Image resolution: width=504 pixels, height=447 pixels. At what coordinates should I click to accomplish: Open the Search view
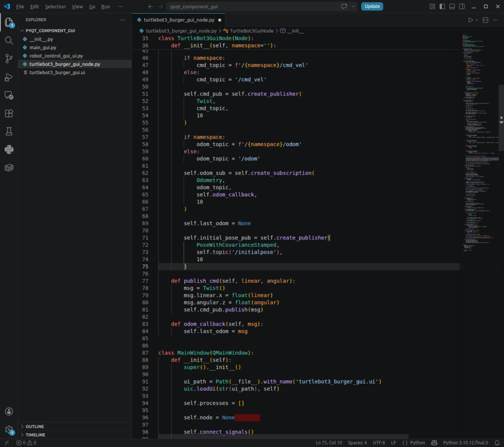click(x=9, y=40)
